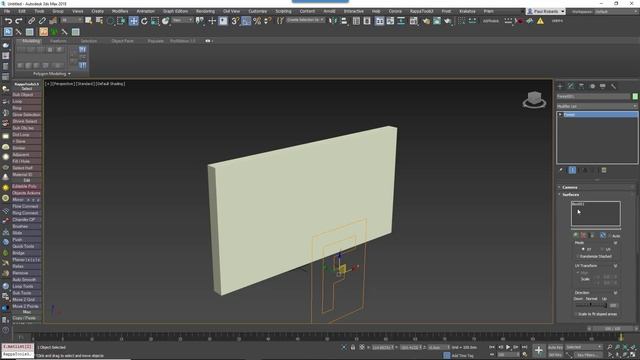Open the Edit menu

click(x=22, y=11)
